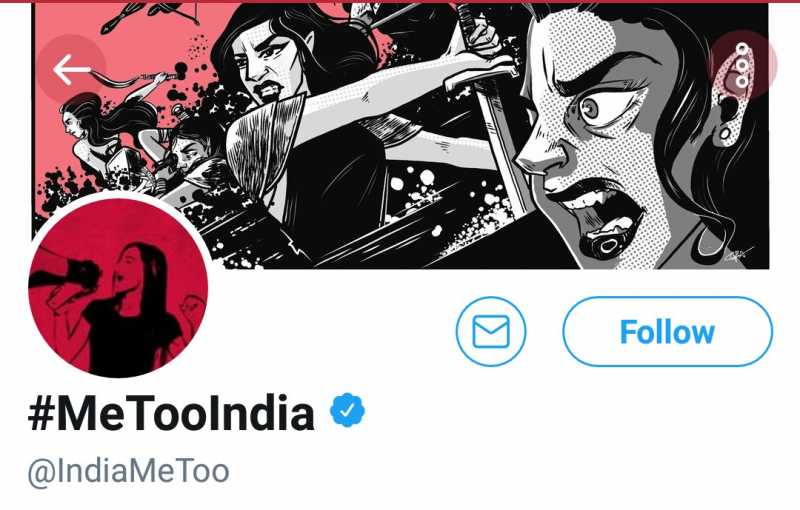The height and width of the screenshot is (510, 800).
Task: Follow the #MeTooIndia account
Action: tap(667, 331)
